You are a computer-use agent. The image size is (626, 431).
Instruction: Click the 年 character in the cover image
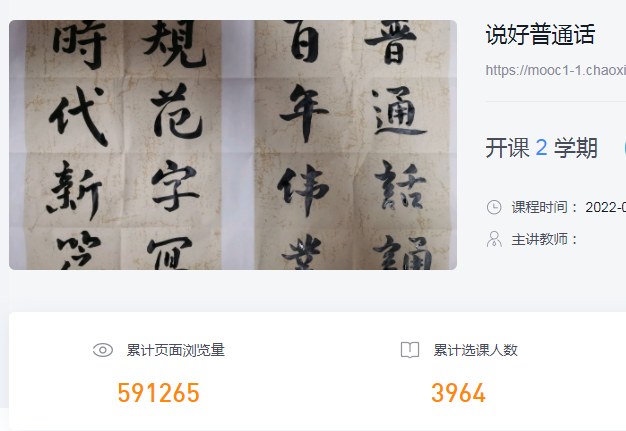click(x=305, y=113)
